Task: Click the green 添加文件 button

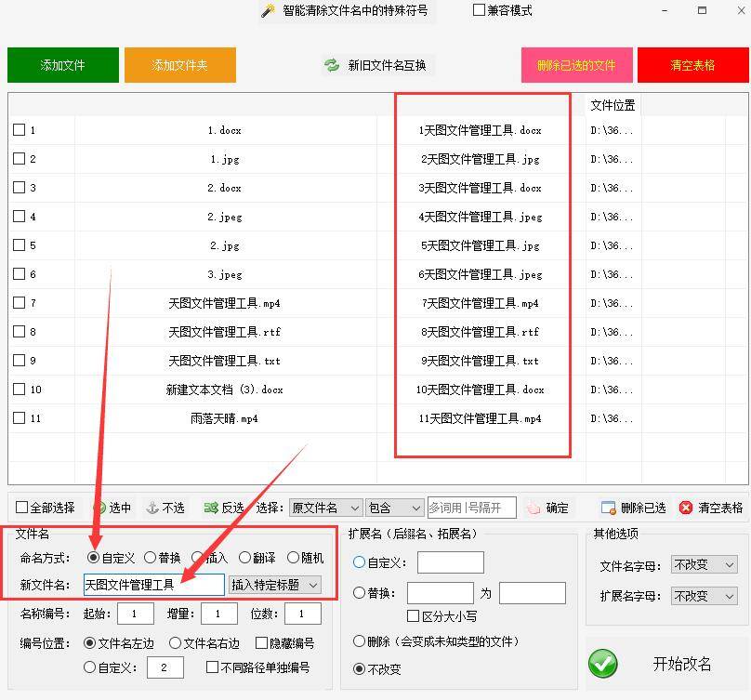Action: (x=63, y=65)
